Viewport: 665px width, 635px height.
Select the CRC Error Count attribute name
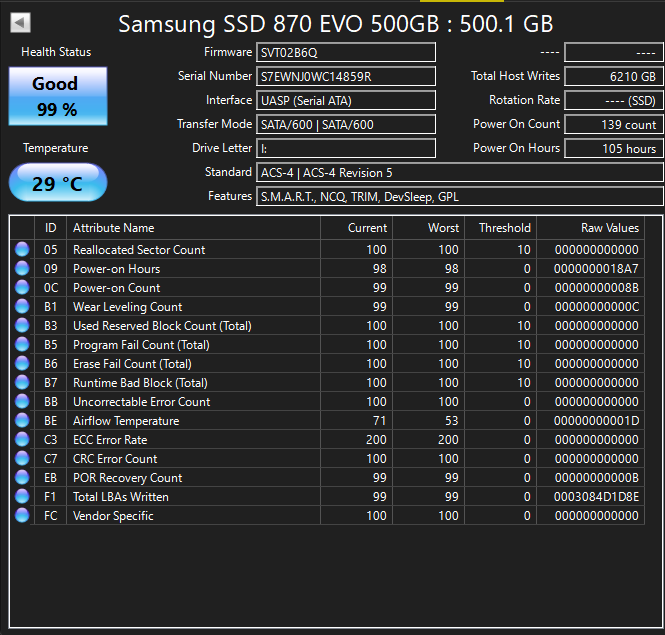click(x=115, y=459)
